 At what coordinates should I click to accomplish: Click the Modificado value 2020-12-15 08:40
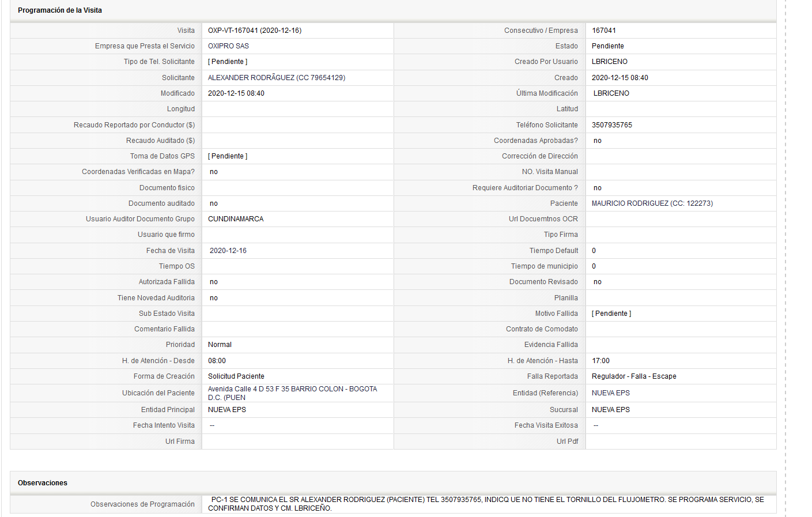[x=236, y=93]
